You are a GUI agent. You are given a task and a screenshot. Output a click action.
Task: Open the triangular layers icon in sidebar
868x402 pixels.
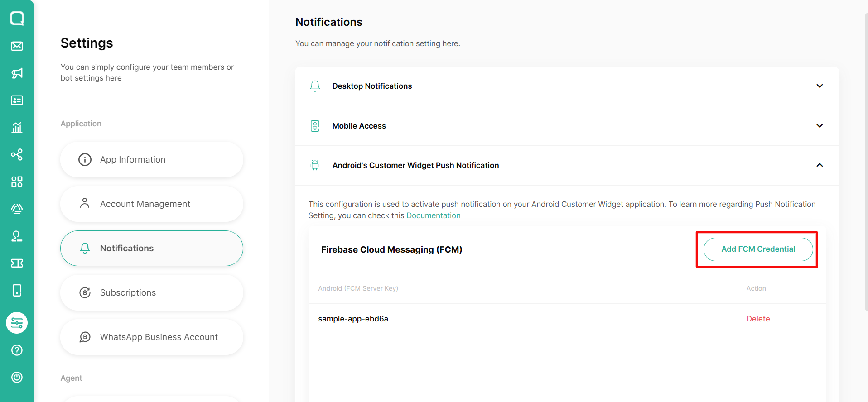17,209
